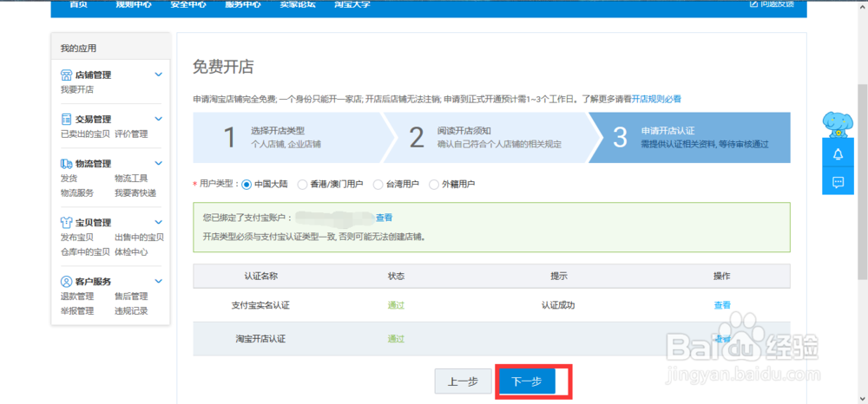Open 规则中心 in top navigation
The width and height of the screenshot is (868, 404).
(x=134, y=4)
